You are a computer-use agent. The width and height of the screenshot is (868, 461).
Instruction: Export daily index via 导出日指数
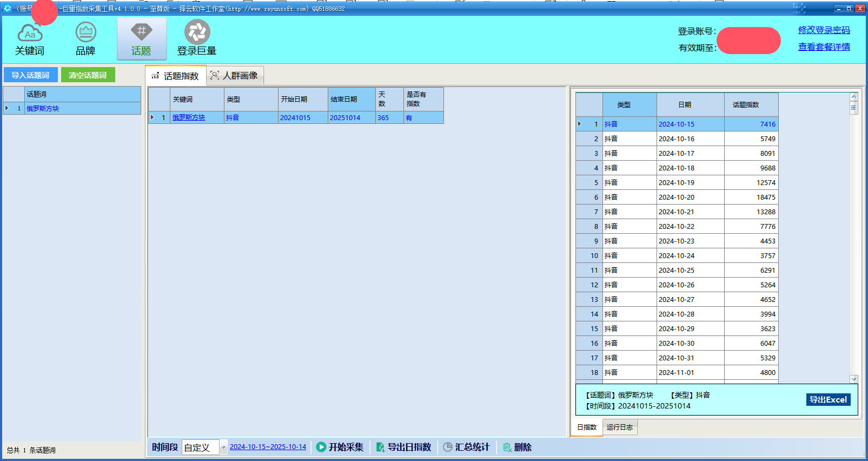[x=404, y=447]
